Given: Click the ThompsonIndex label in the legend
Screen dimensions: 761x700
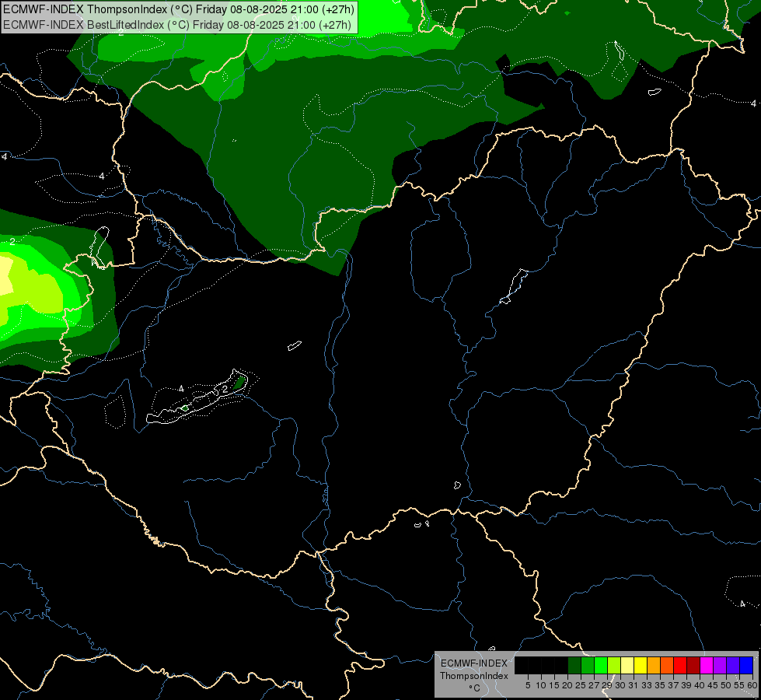Looking at the screenshot, I should tap(473, 676).
